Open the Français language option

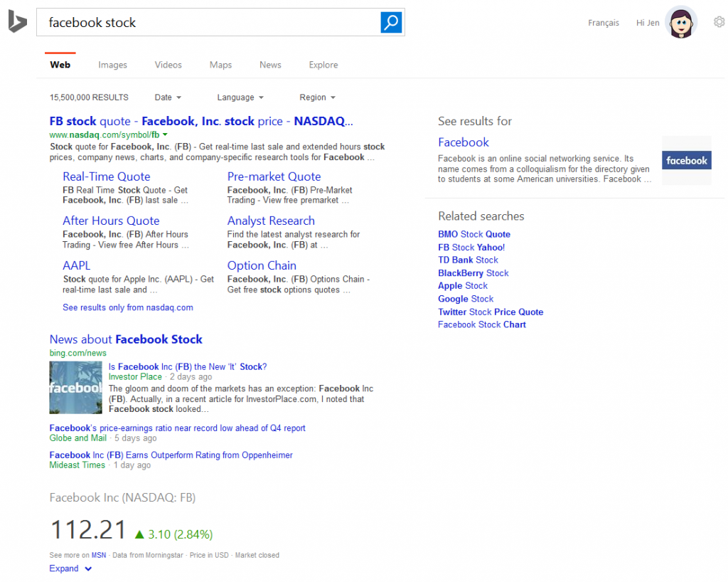pos(603,22)
